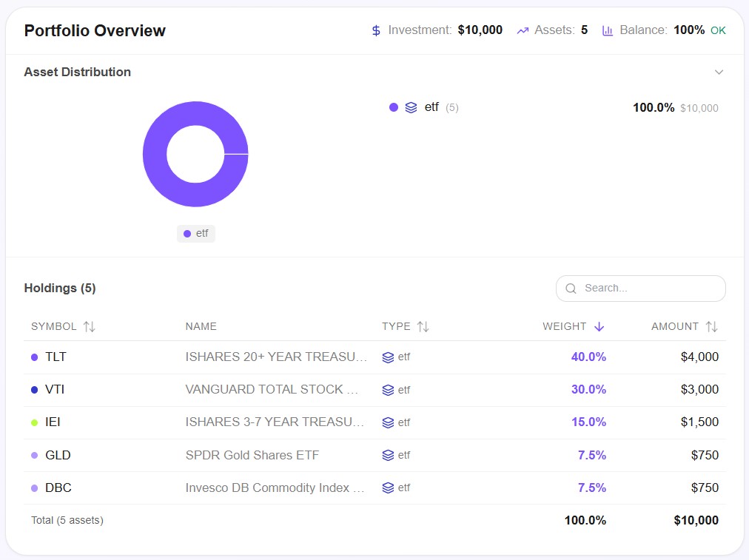The height and width of the screenshot is (560, 749).
Task: Click the etf layers icon in the chart legend
Action: (x=411, y=107)
